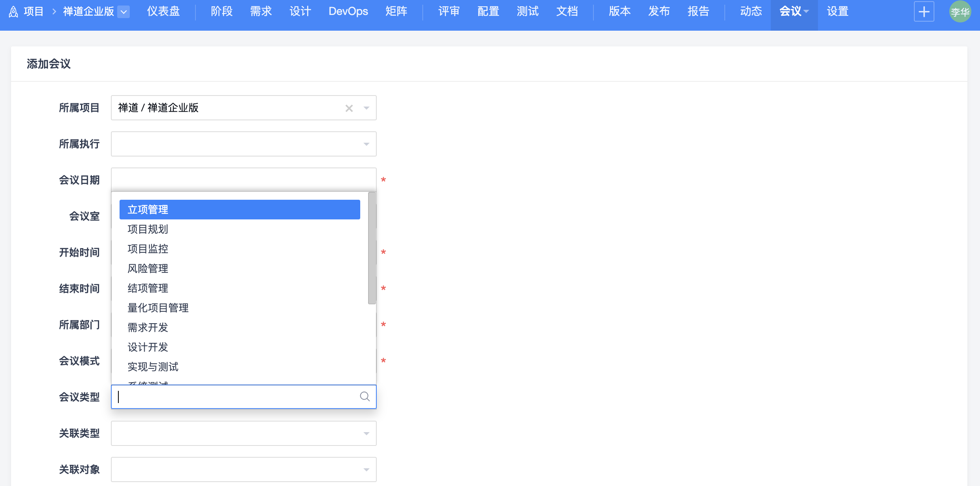
Task: Open the 设置 navigation item
Action: [837, 12]
